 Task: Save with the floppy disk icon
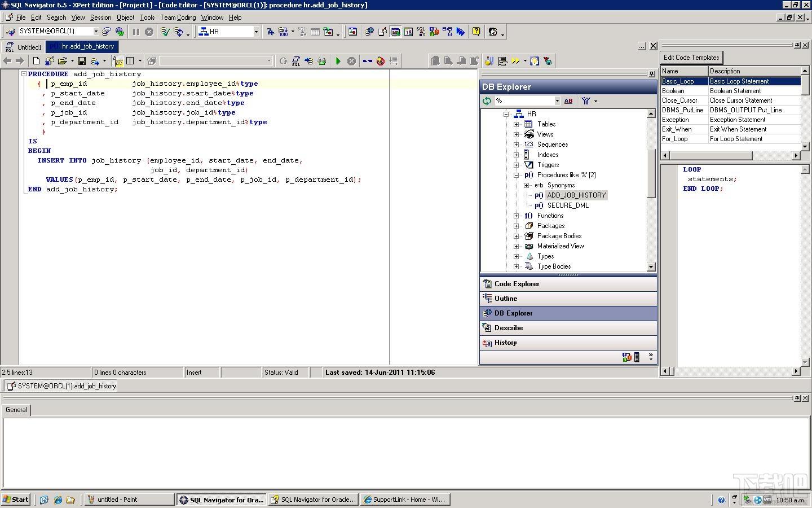[82, 61]
